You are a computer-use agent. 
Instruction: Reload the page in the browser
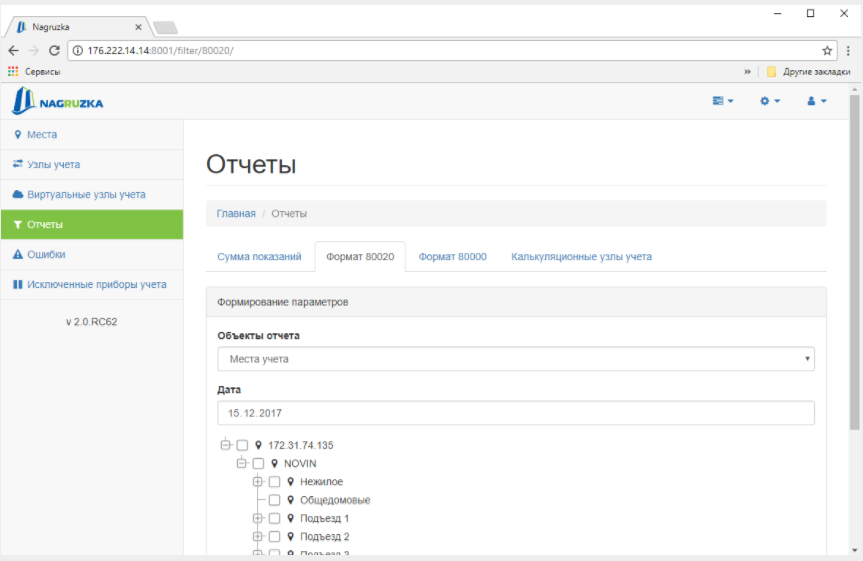pos(54,51)
